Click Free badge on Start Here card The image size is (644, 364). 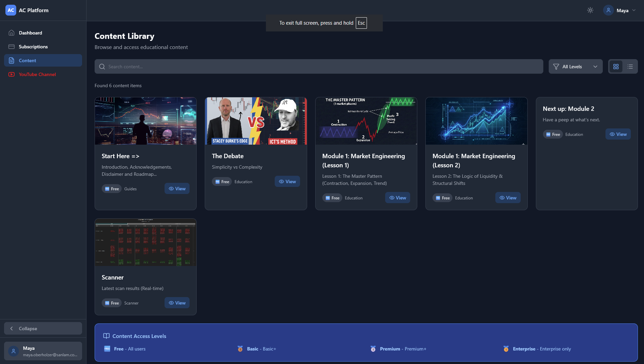[x=112, y=189]
